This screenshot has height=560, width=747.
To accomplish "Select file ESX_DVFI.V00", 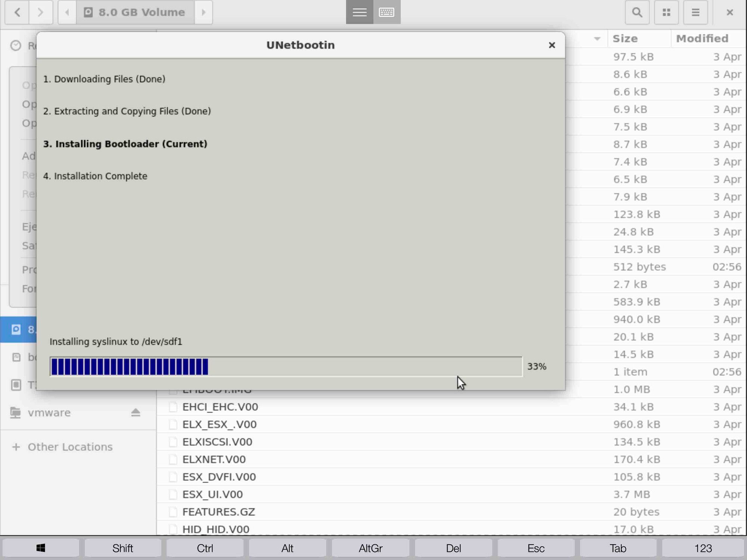I will click(219, 477).
